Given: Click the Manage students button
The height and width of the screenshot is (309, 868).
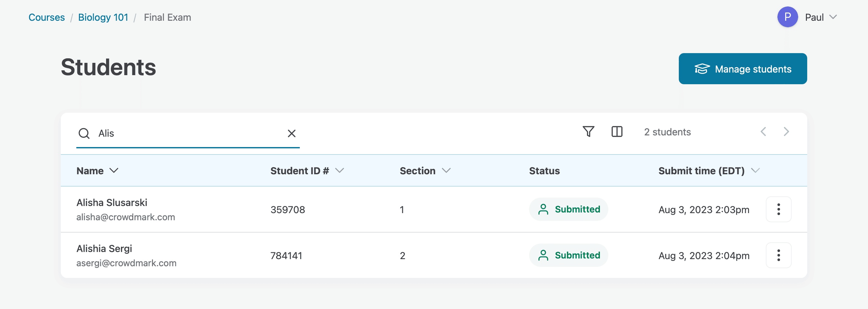Looking at the screenshot, I should click(x=743, y=68).
